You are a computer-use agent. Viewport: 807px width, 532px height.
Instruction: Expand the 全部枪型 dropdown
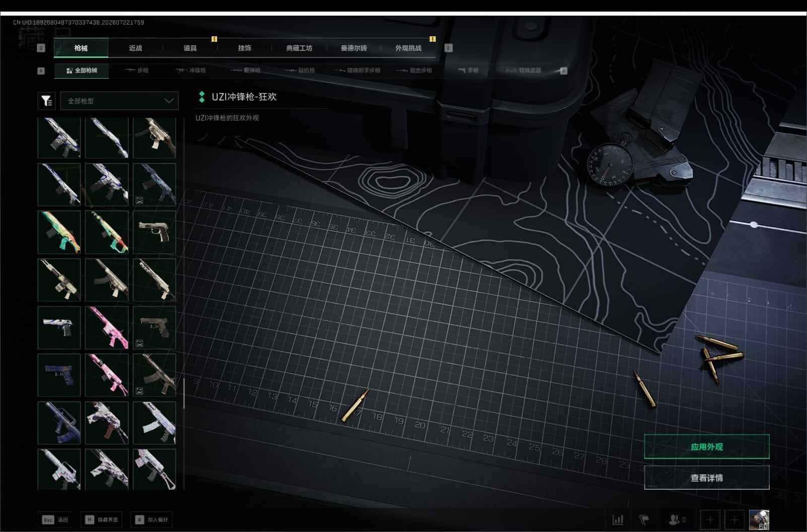tap(119, 101)
